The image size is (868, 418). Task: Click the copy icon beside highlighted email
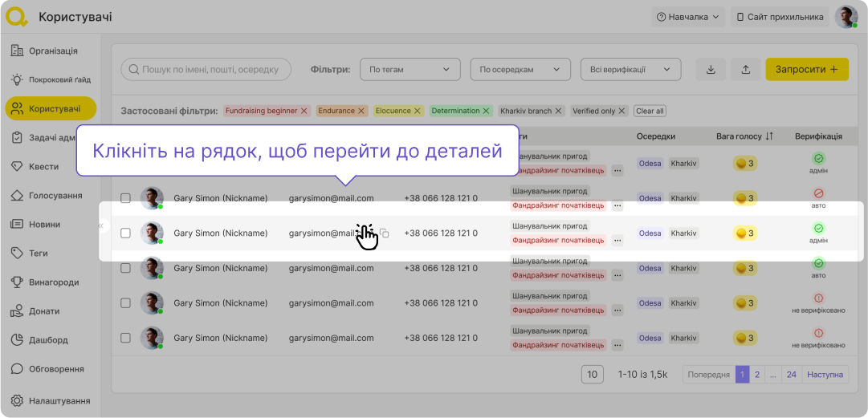[385, 233]
